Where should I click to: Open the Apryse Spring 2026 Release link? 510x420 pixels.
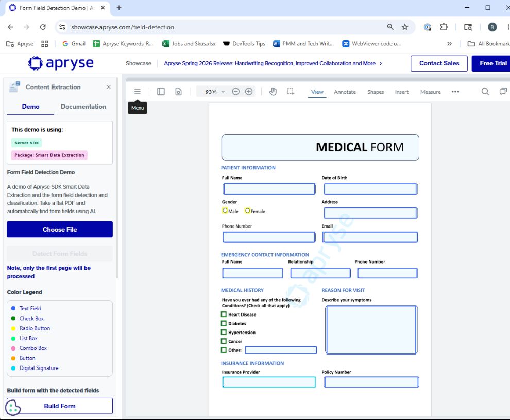coord(269,63)
